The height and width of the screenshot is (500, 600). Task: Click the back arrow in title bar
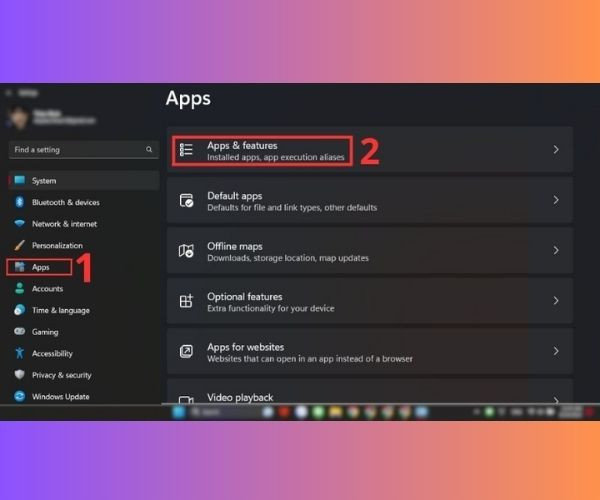(9, 93)
